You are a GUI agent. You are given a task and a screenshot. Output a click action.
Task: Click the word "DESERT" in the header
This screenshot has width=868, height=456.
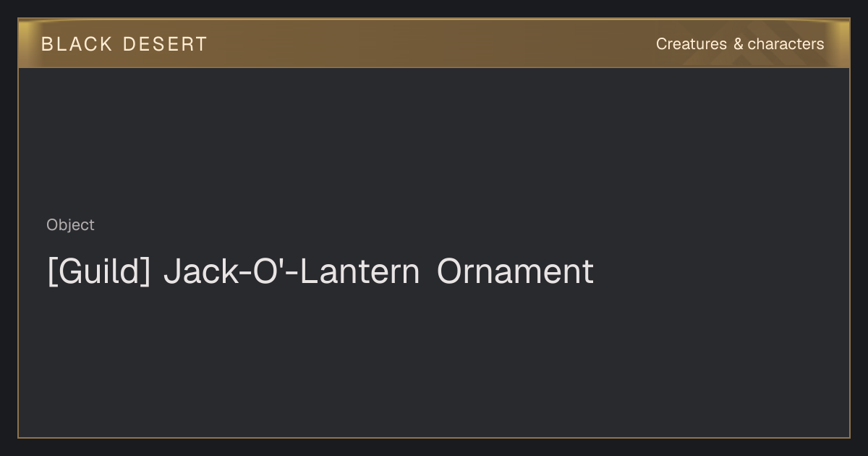tap(165, 44)
